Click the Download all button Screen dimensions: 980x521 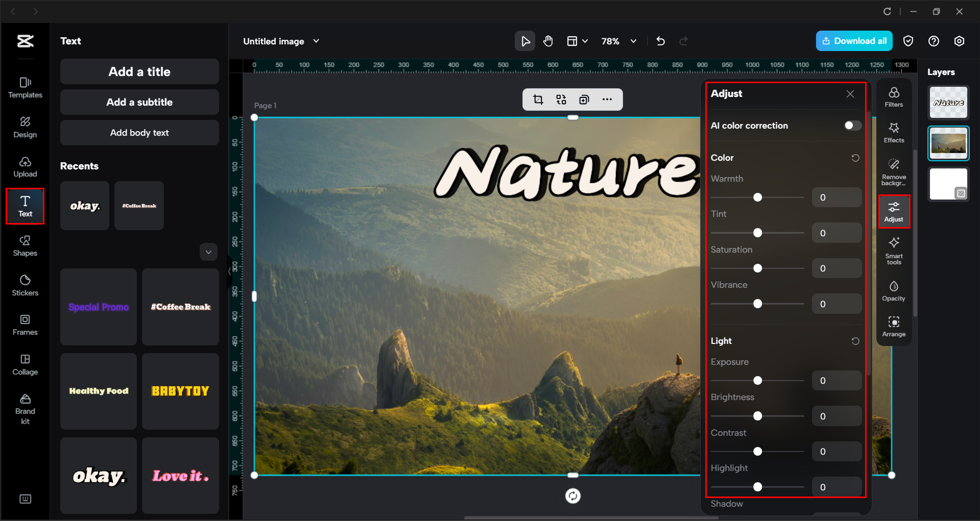(854, 41)
